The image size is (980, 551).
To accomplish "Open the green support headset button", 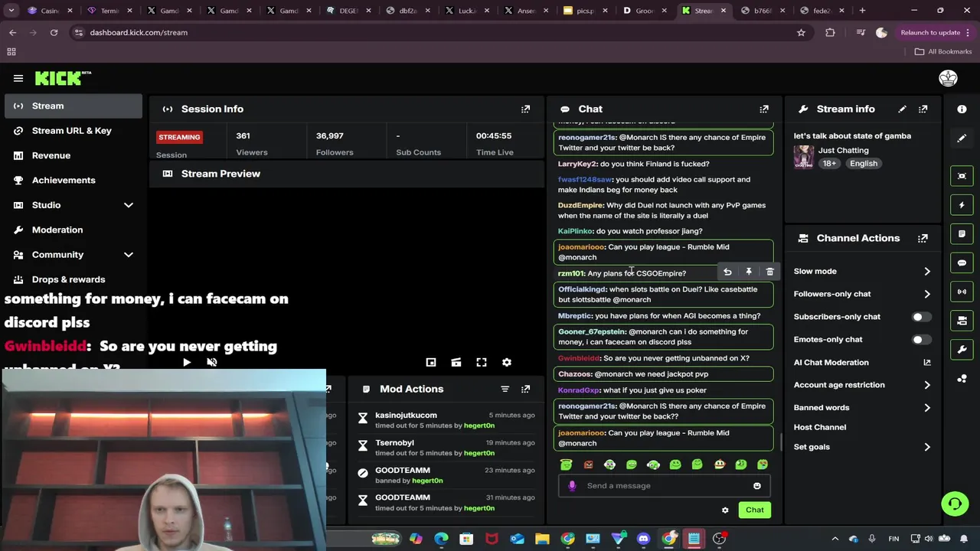I will click(x=955, y=504).
